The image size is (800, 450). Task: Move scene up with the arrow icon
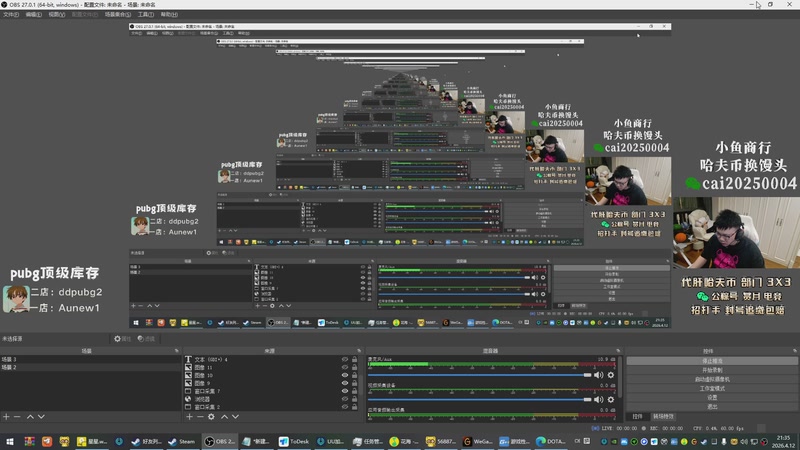click(30, 417)
